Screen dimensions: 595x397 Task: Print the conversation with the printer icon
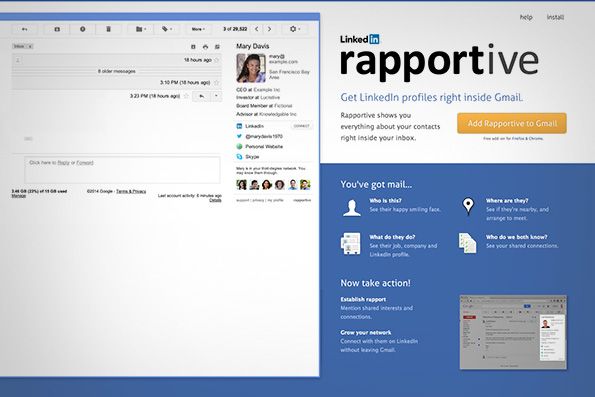(x=205, y=47)
